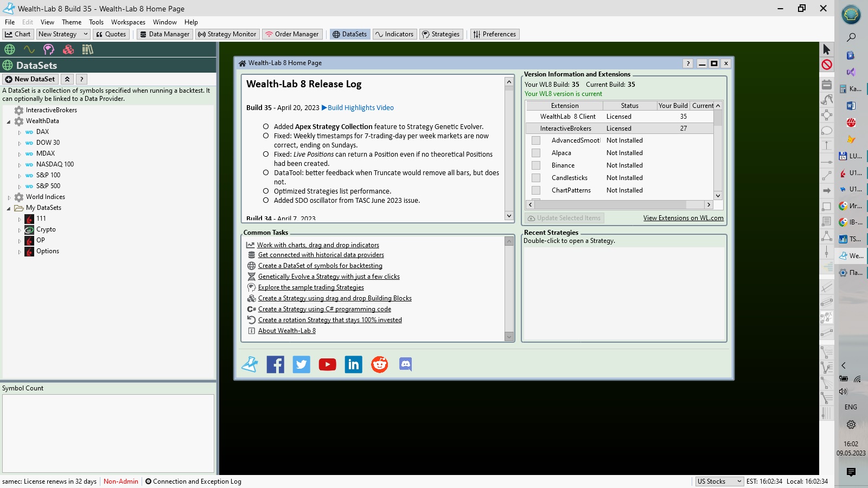This screenshot has width=868, height=488.
Task: Open the View menu
Action: tap(47, 22)
